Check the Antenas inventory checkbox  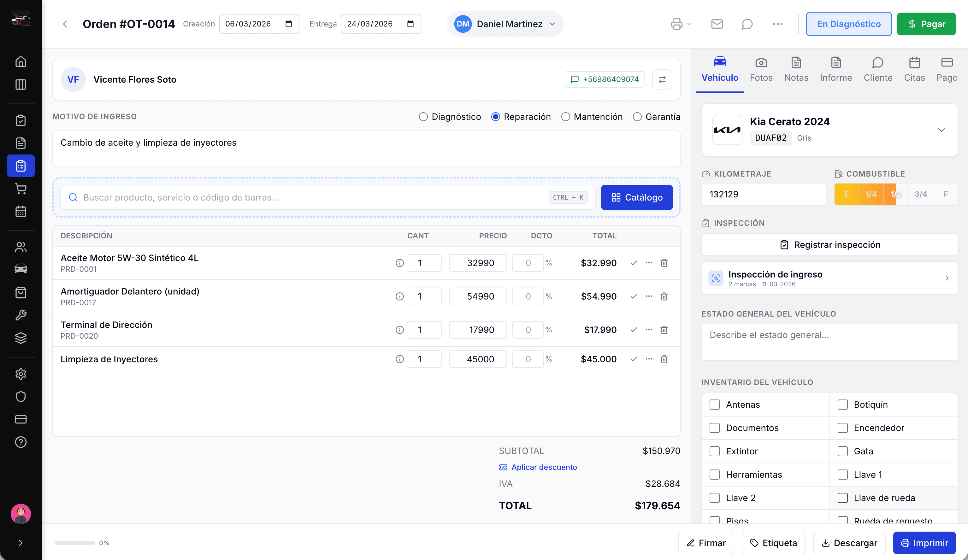[714, 405]
